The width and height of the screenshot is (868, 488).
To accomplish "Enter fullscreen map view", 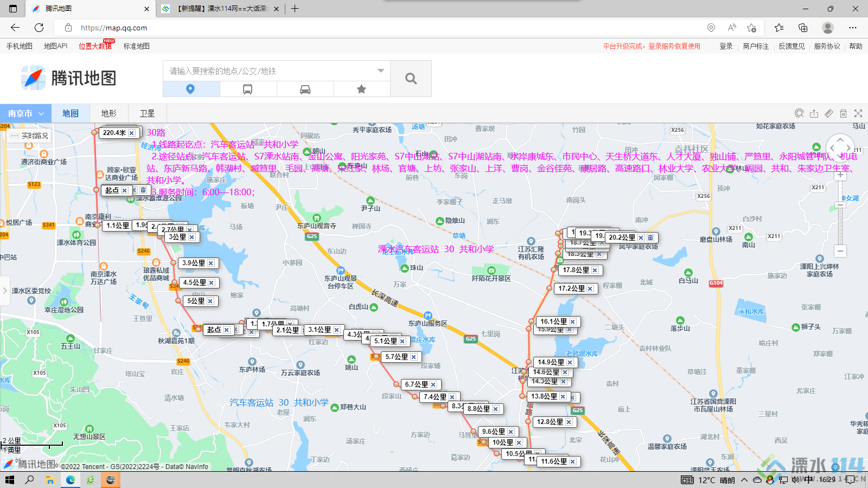I will (858, 113).
